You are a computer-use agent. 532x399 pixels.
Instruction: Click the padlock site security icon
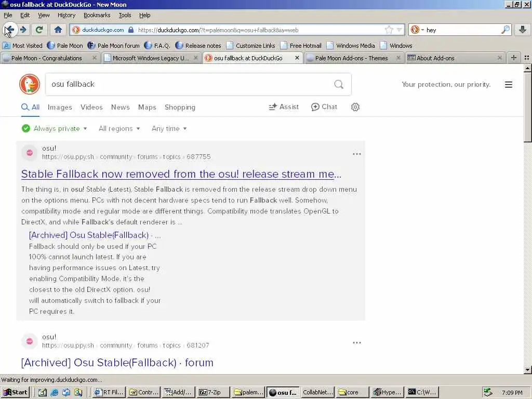131,30
